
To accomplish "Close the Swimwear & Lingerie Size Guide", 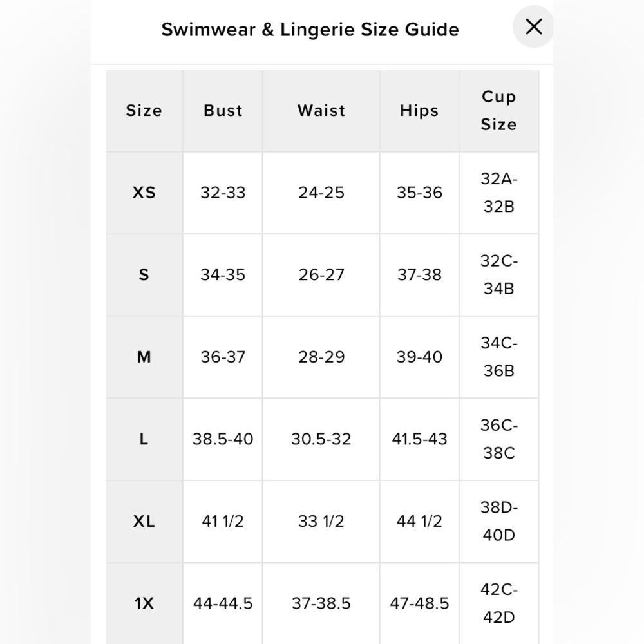I will pyautogui.click(x=533, y=26).
